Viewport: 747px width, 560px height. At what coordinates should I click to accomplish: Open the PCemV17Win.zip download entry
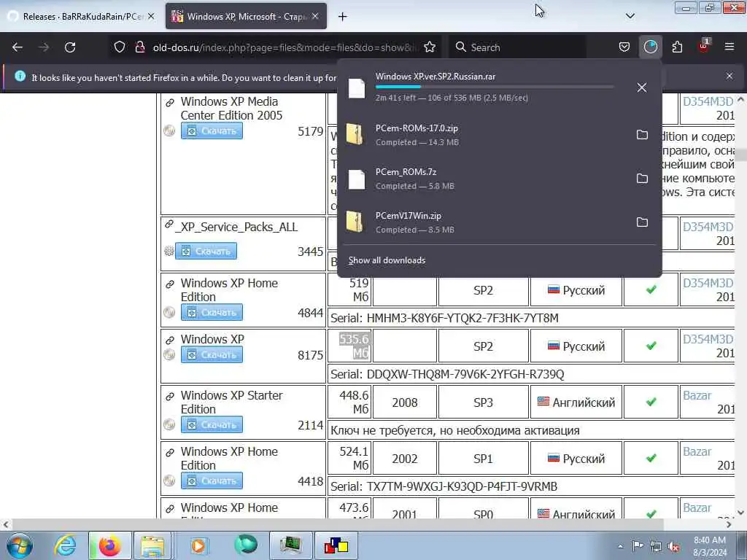pos(485,222)
